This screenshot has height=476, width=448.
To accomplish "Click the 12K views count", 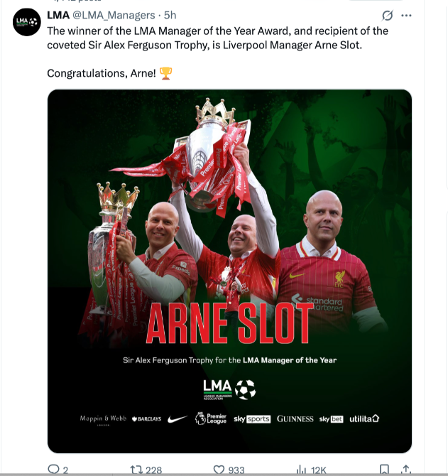I will [x=319, y=470].
